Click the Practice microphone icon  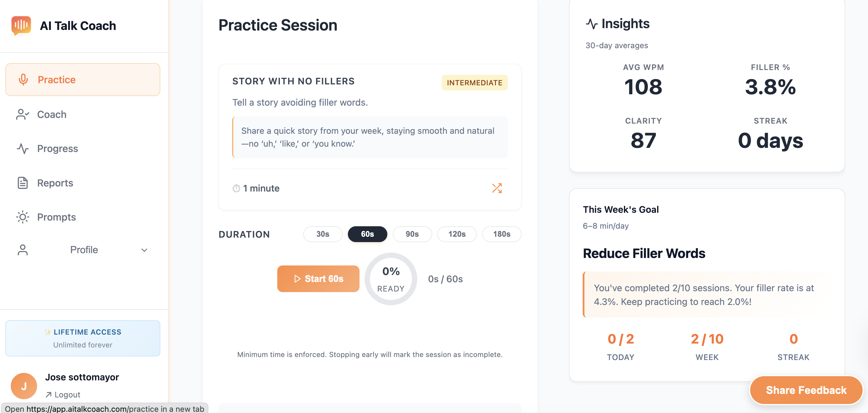23,80
